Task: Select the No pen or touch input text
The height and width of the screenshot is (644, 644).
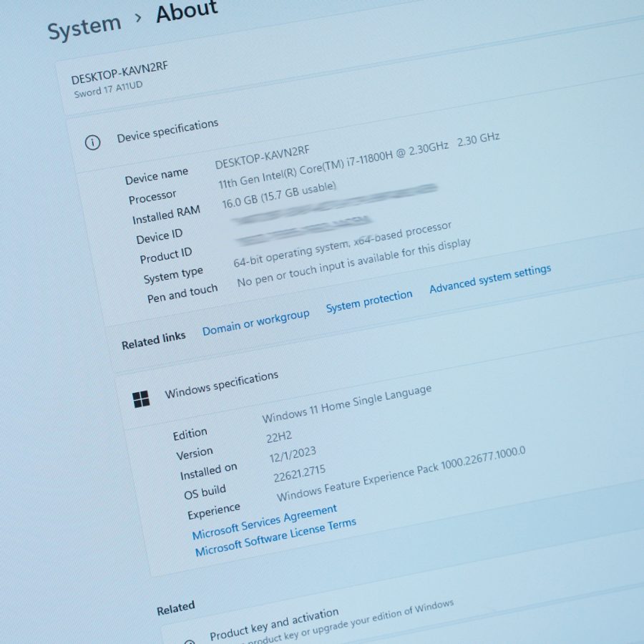Action: coord(353,263)
